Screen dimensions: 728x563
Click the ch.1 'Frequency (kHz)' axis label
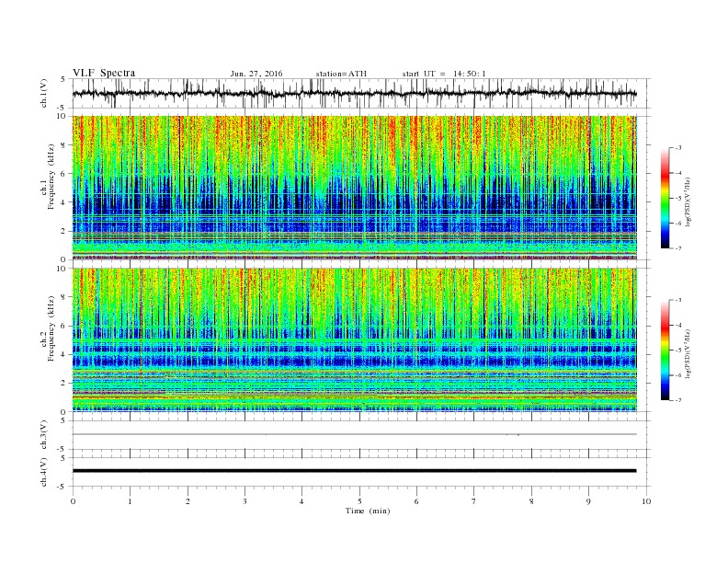click(x=51, y=177)
